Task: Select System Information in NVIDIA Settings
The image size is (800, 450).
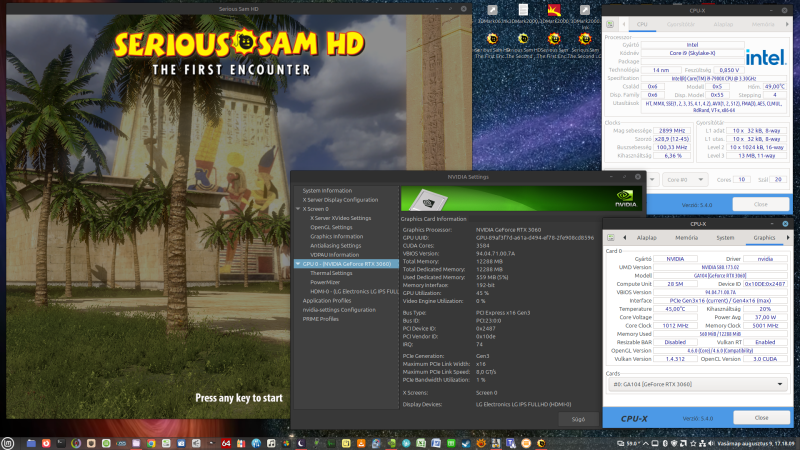Action: point(327,191)
